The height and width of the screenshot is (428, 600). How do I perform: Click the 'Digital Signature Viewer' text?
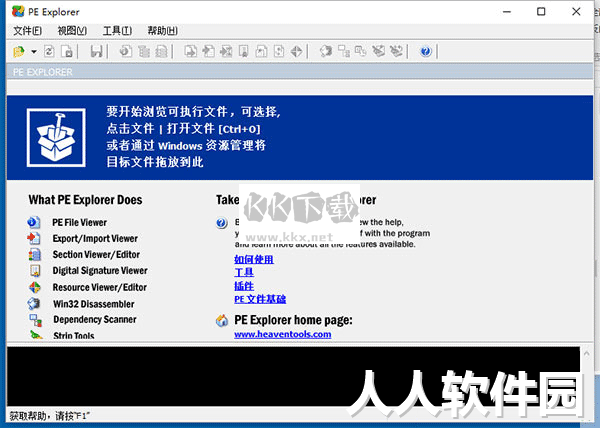(x=100, y=271)
